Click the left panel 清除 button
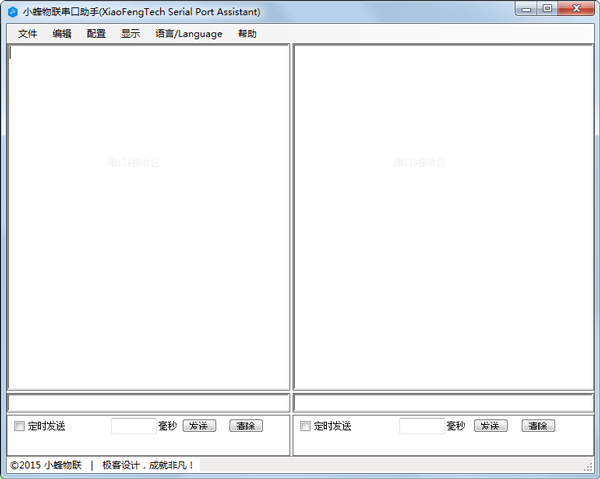 246,426
